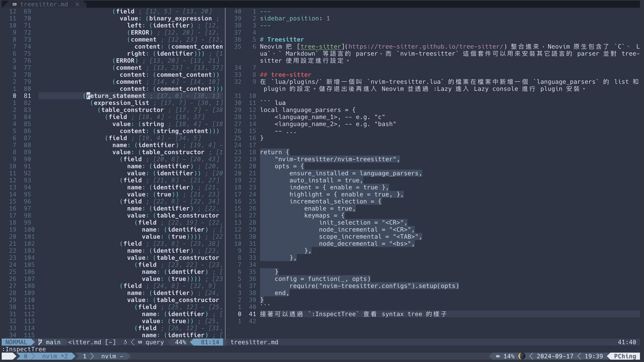Click require("nvim-treesitter.configs").setup(opts) line
Image resolution: width=644 pixels, height=362 pixels.
(x=374, y=286)
